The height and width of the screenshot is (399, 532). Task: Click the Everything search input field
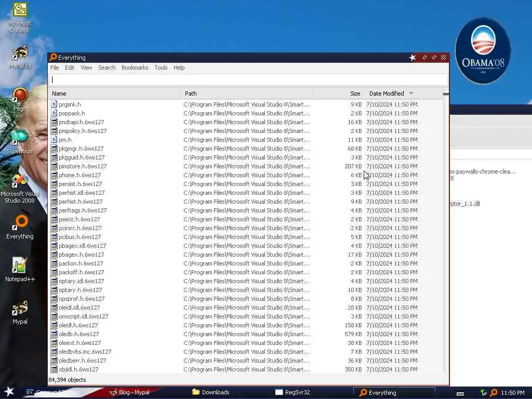coord(248,79)
